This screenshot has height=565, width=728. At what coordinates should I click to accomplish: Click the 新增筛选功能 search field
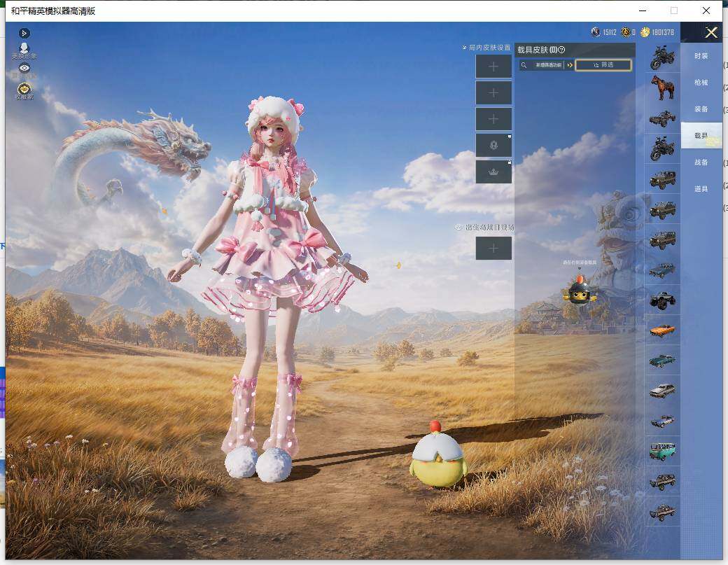tap(548, 65)
